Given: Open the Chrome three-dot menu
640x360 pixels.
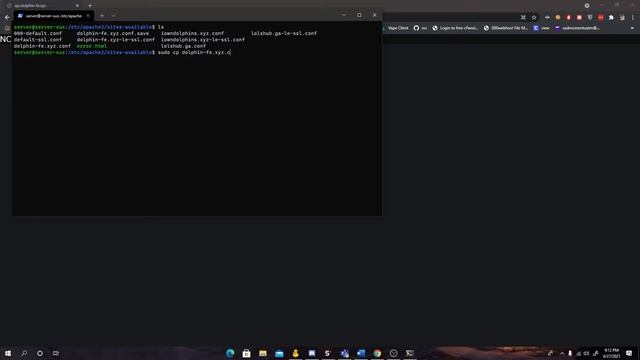Looking at the screenshot, I should point(633,18).
